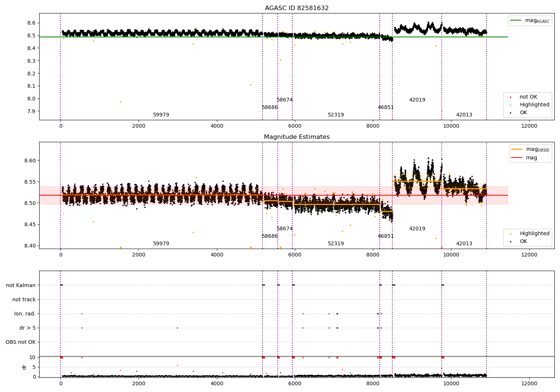560x392 pixels.
Task: Click the "Ion. rad." axis label
Action: tap(25, 314)
